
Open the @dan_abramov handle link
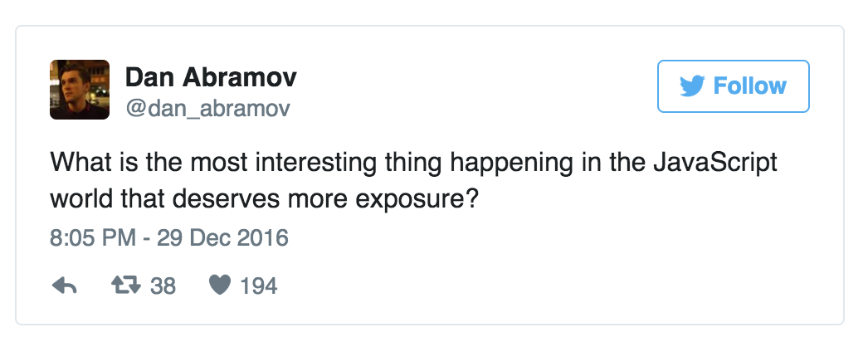207,109
